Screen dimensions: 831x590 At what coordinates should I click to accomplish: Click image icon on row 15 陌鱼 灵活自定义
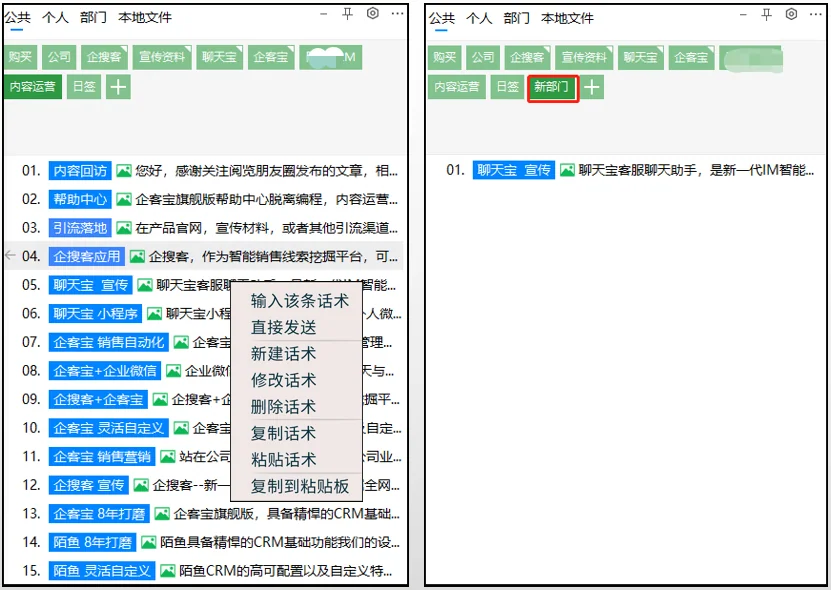coord(167,571)
